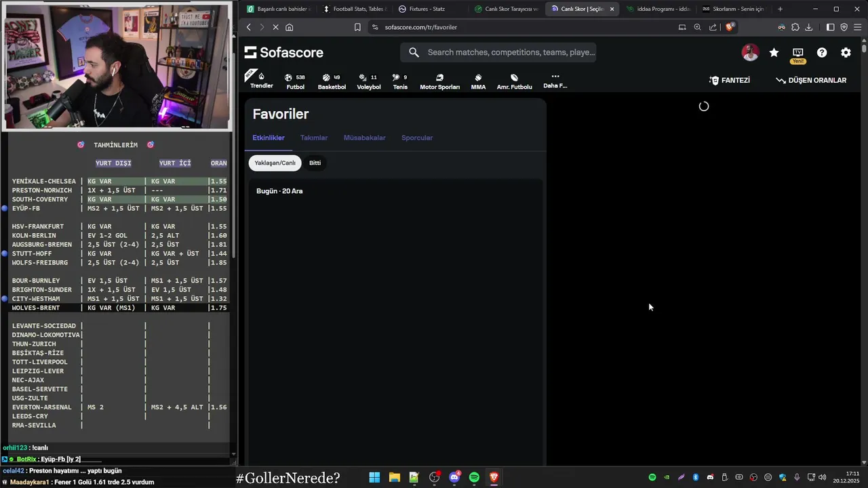Open the Amr. Futbolu category
This screenshot has width=868, height=488.
[514, 81]
